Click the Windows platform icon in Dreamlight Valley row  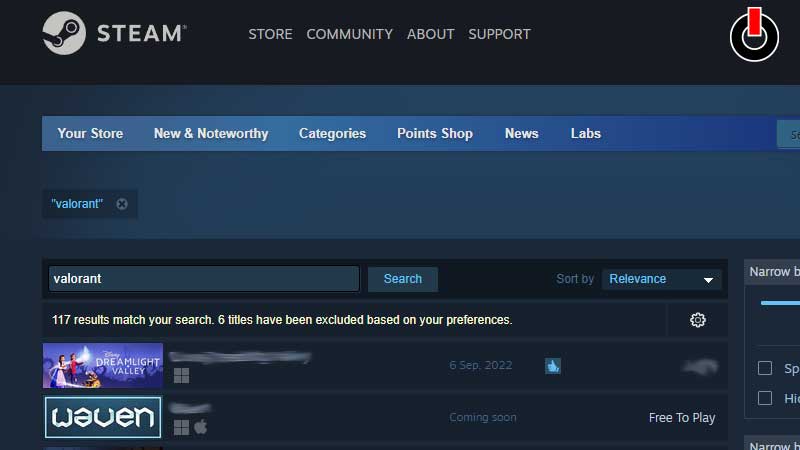click(181, 376)
